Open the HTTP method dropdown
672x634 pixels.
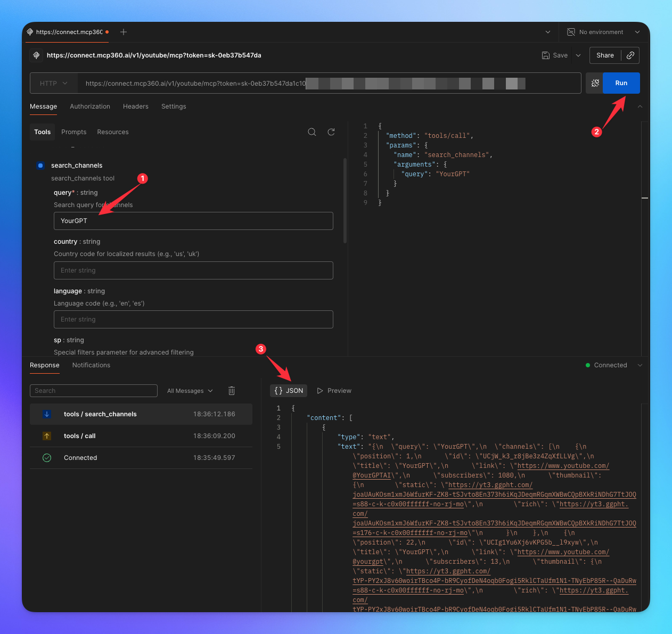click(53, 83)
